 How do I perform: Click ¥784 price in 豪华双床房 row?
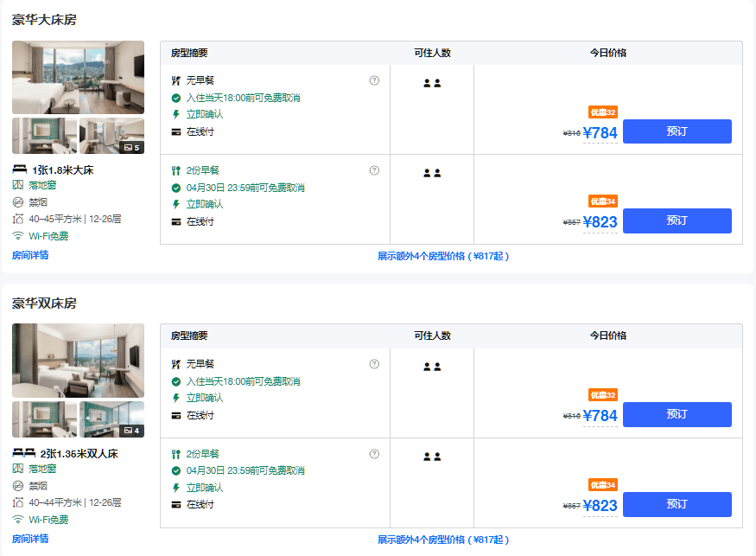tap(600, 416)
